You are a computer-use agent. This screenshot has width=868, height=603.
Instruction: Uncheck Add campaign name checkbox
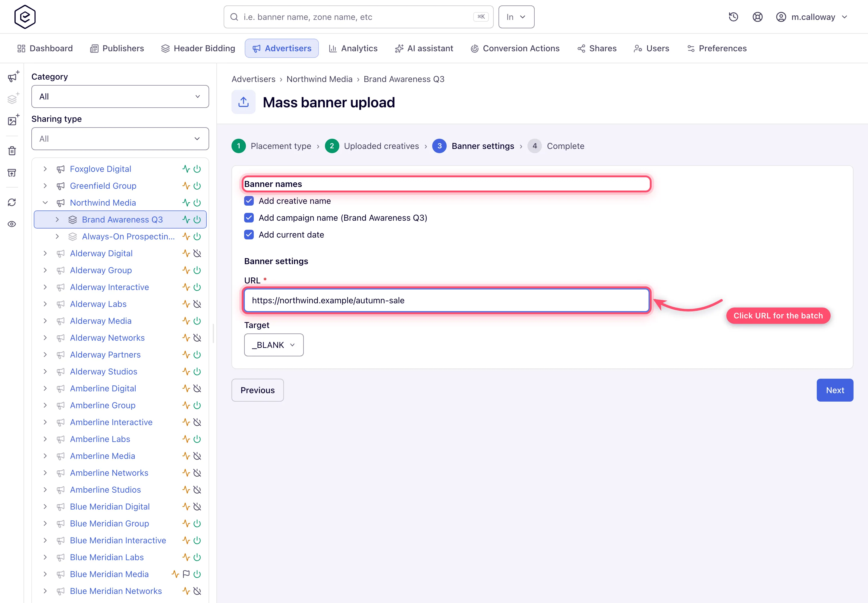coord(249,218)
